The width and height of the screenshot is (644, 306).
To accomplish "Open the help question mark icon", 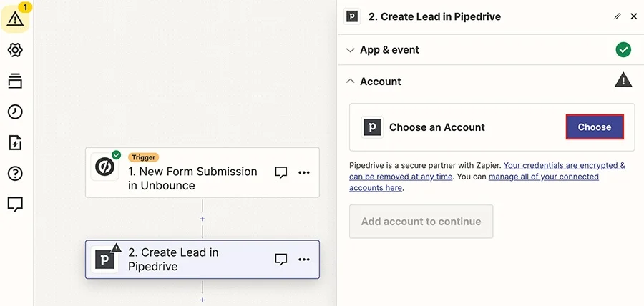I will click(x=15, y=174).
